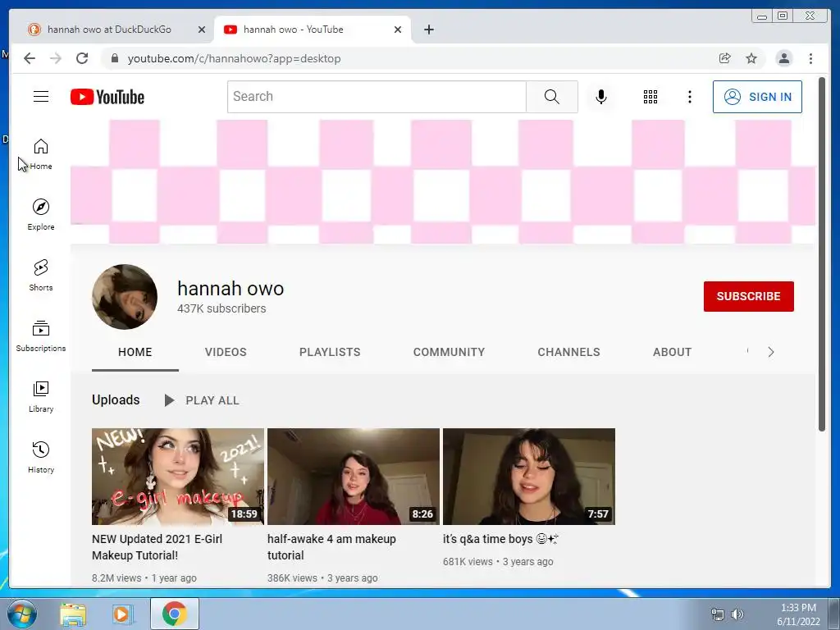The height and width of the screenshot is (630, 840).
Task: Open the YouTube hamburger guide menu
Action: (41, 97)
